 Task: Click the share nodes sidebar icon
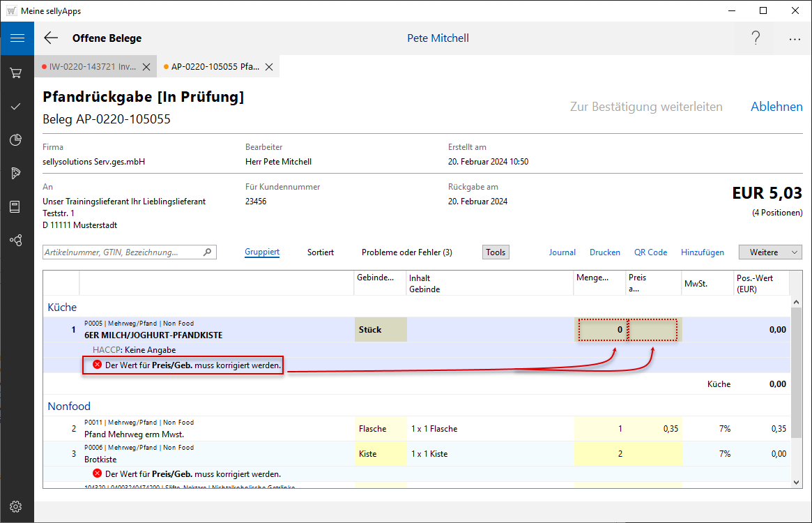pos(17,240)
